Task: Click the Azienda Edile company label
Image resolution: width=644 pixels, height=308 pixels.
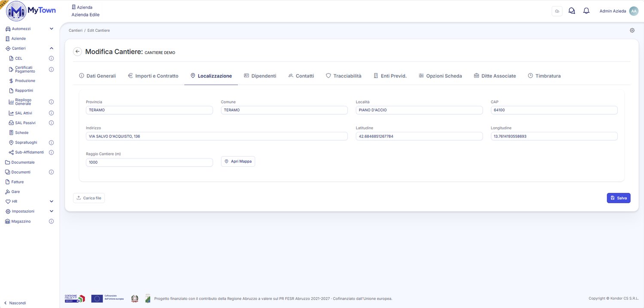Action: coord(85,15)
